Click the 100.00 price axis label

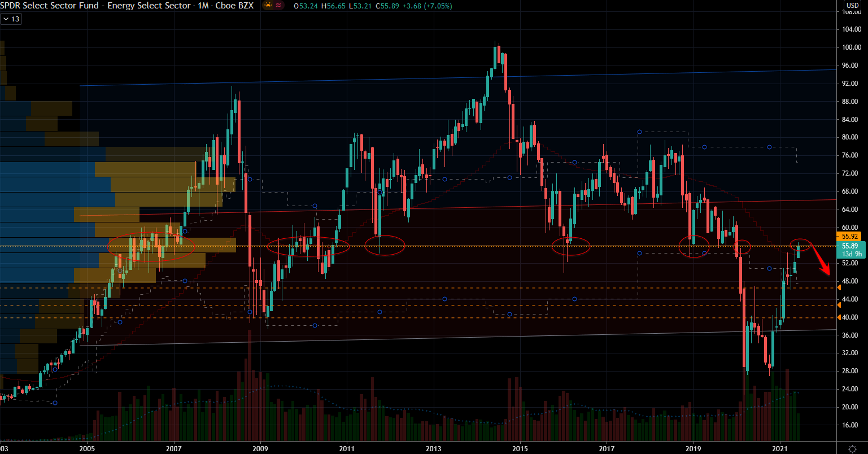pyautogui.click(x=851, y=47)
